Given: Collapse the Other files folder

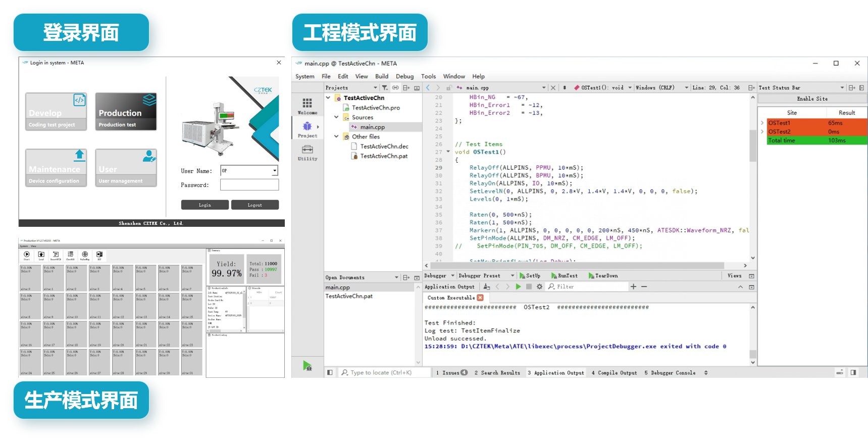Looking at the screenshot, I should click(x=336, y=136).
